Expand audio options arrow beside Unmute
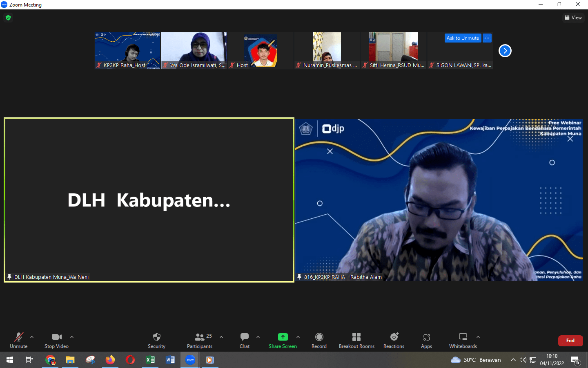The width and height of the screenshot is (588, 368). pyautogui.click(x=32, y=337)
